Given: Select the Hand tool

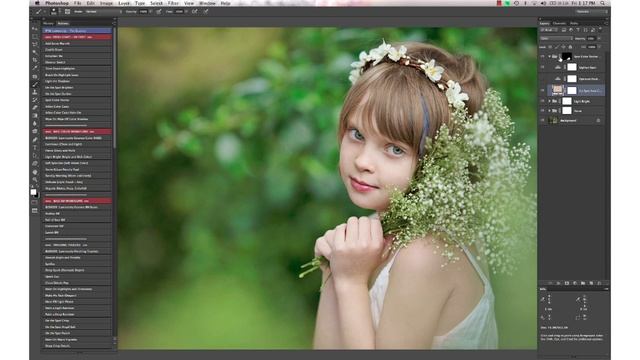Looking at the screenshot, I should (35, 172).
